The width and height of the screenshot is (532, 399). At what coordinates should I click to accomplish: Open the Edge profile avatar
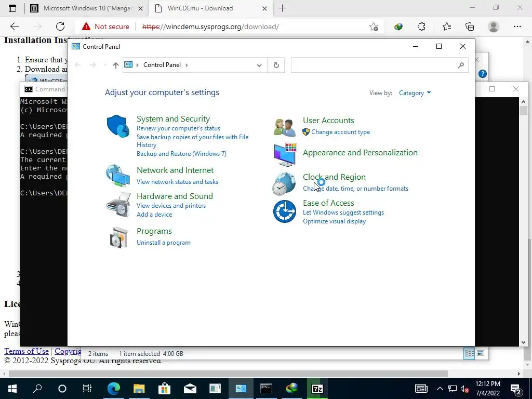tap(494, 26)
